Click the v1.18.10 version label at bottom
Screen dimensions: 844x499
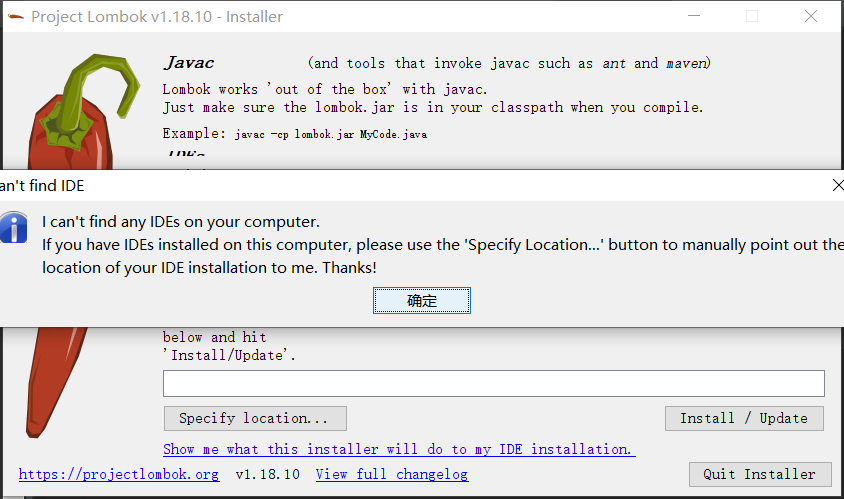267,474
